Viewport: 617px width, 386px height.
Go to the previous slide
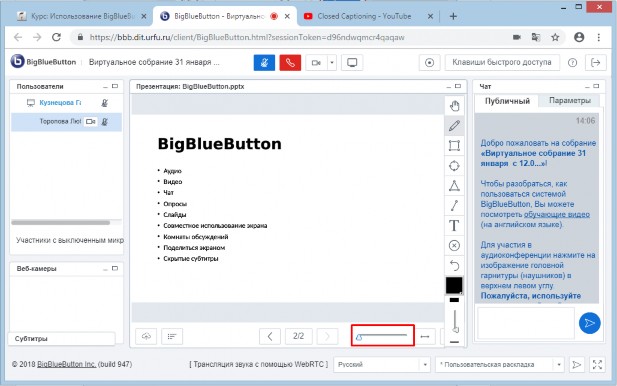point(270,336)
